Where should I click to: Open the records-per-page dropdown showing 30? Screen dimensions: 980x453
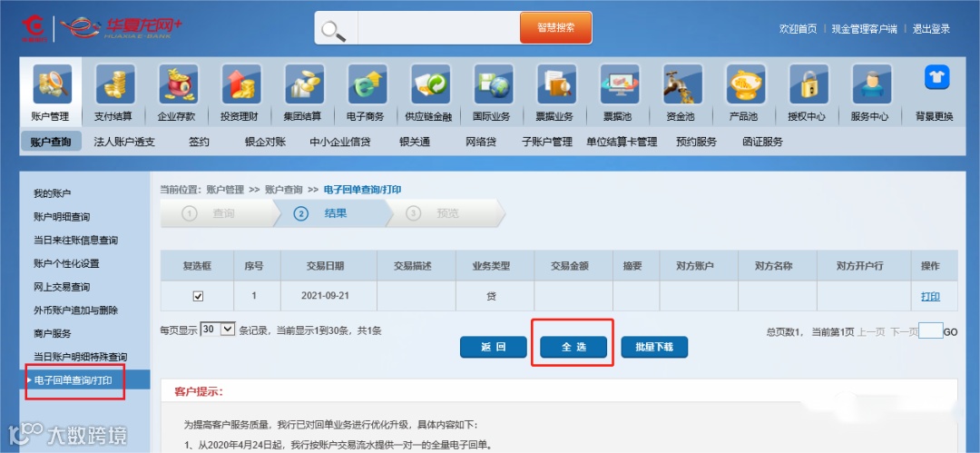pos(218,330)
